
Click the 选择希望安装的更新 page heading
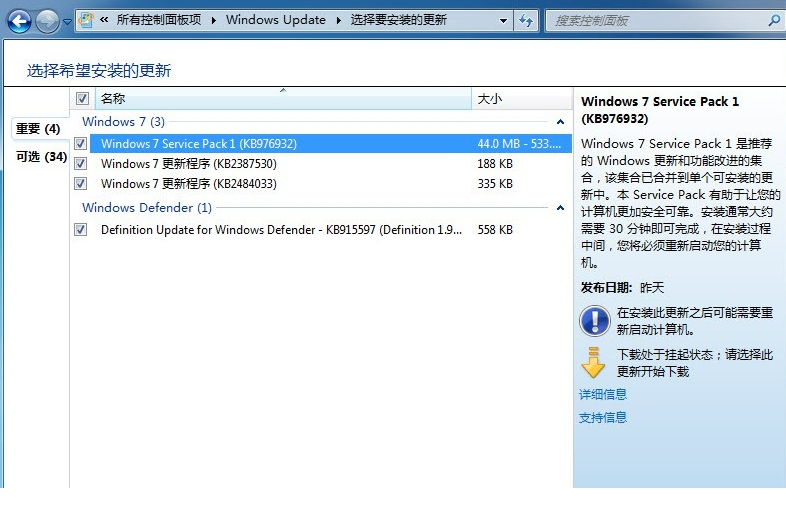pyautogui.click(x=99, y=70)
